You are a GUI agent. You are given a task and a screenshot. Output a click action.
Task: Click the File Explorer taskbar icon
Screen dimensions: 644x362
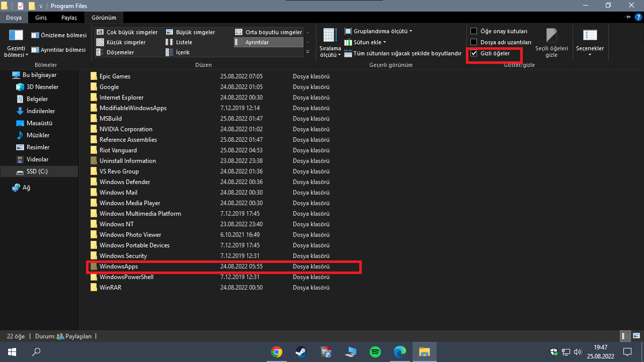425,352
